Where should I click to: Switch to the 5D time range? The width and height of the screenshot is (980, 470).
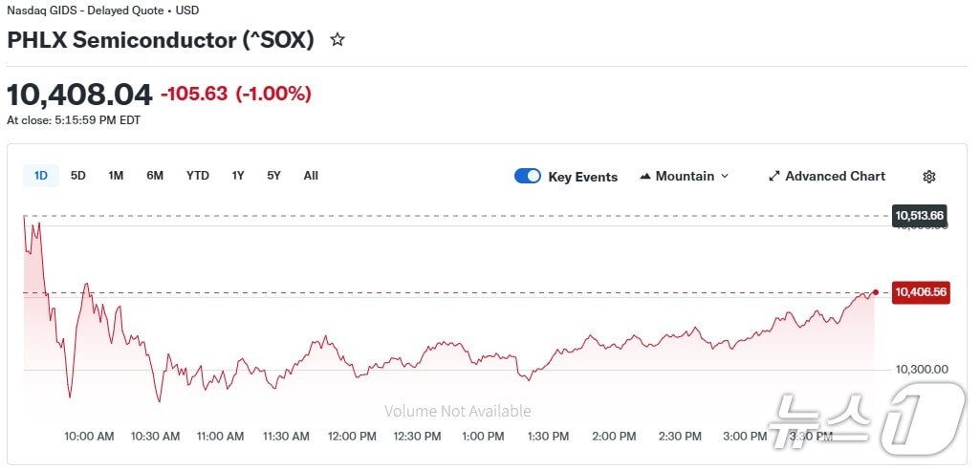coord(78,176)
